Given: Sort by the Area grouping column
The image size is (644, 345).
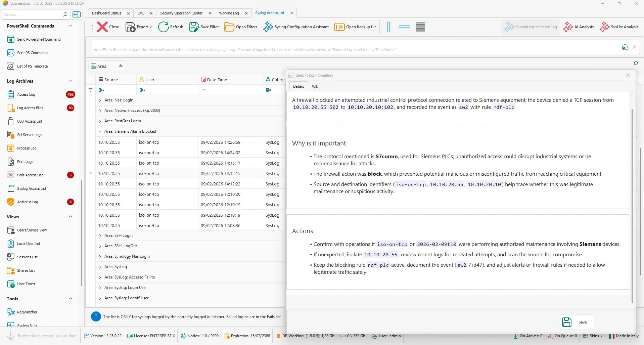Looking at the screenshot, I should pyautogui.click(x=107, y=66).
